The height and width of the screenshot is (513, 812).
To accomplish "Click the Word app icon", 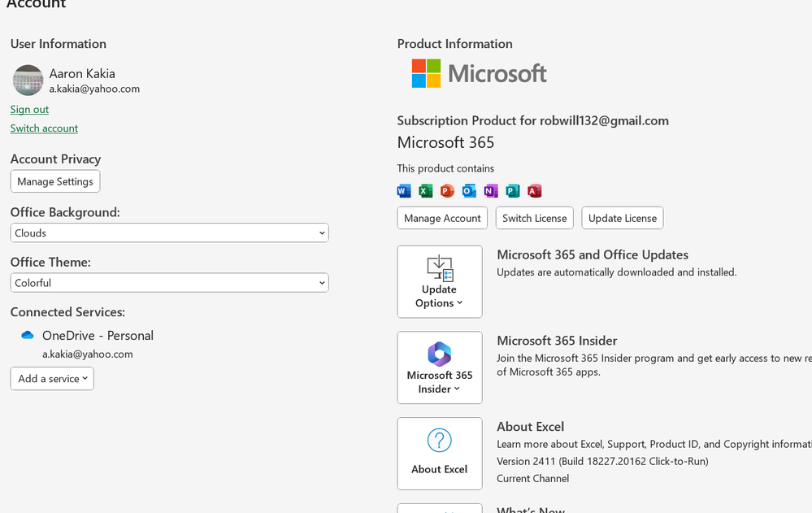I will [404, 191].
